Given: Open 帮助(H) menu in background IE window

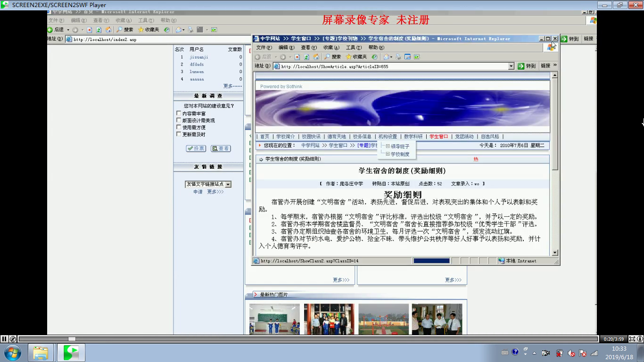Looking at the screenshot, I should (168, 20).
